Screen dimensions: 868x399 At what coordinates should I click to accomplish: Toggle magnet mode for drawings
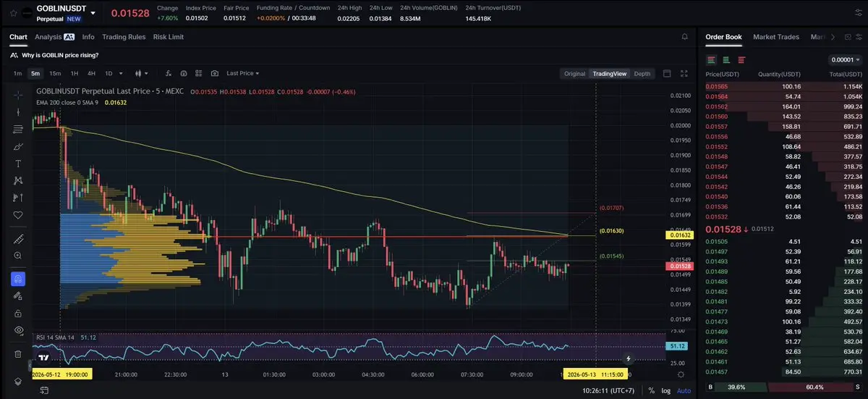[18, 279]
